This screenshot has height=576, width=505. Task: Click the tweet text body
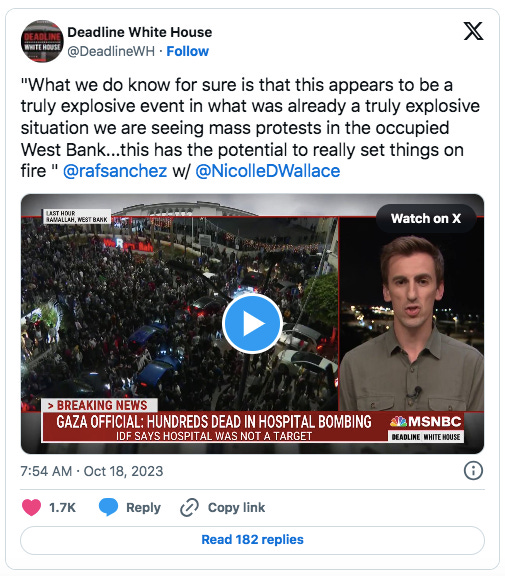(x=250, y=128)
